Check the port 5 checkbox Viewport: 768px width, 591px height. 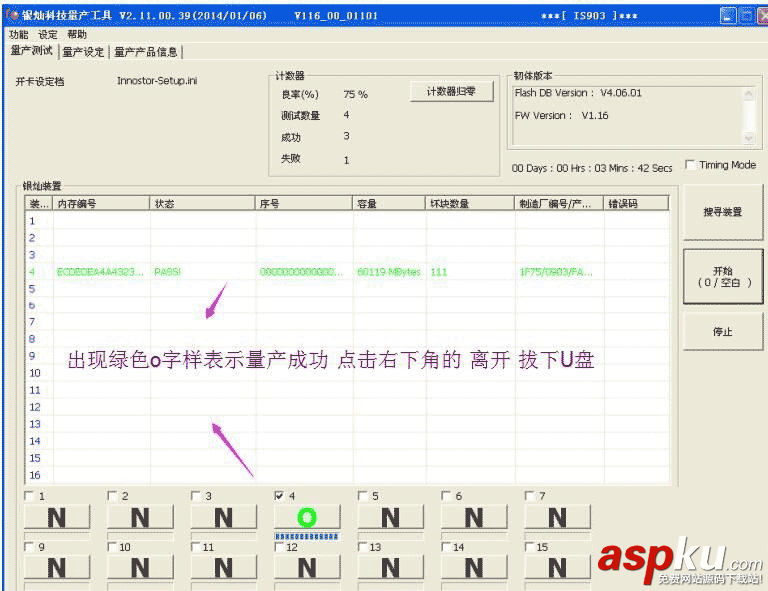tap(362, 496)
